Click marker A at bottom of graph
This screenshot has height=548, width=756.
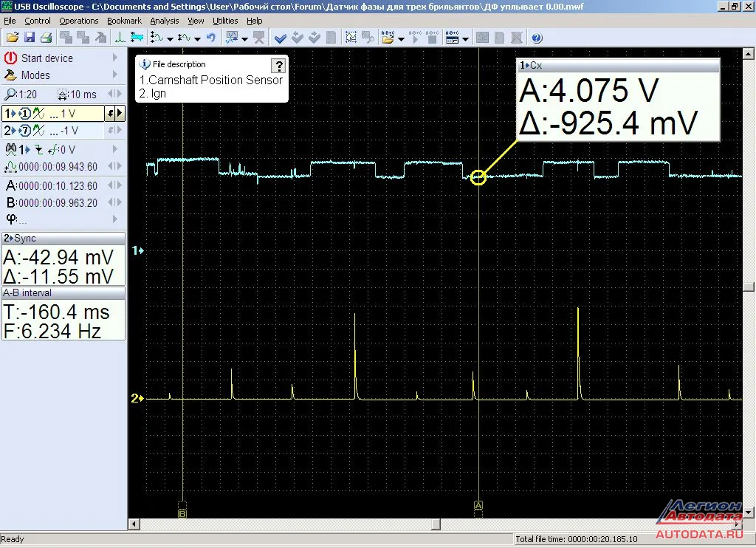coord(478,505)
